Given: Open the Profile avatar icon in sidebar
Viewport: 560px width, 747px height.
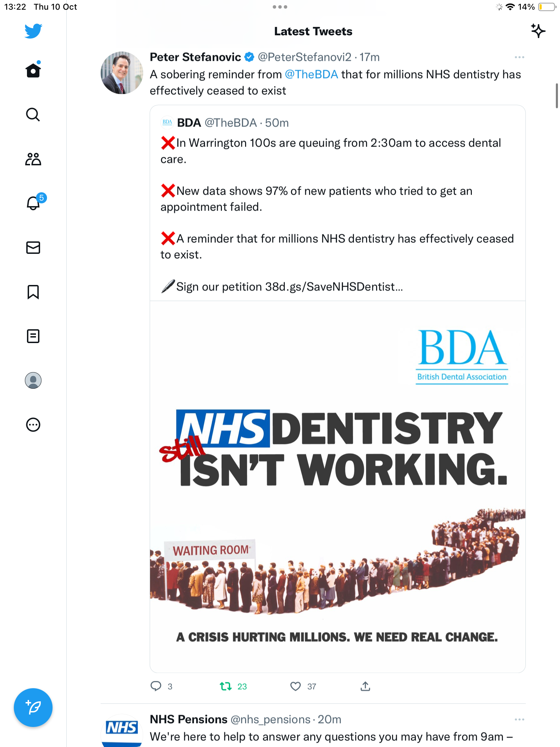Looking at the screenshot, I should pos(33,380).
